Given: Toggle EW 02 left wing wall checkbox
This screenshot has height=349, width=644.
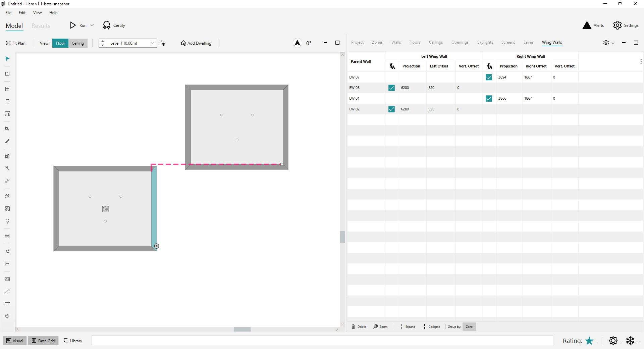Looking at the screenshot, I should click(391, 109).
